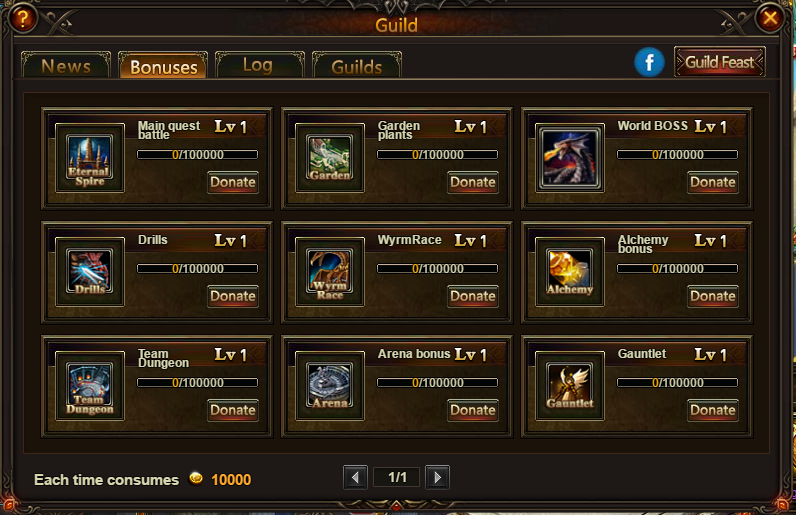Click the World BOSS dragon icon

tap(570, 158)
